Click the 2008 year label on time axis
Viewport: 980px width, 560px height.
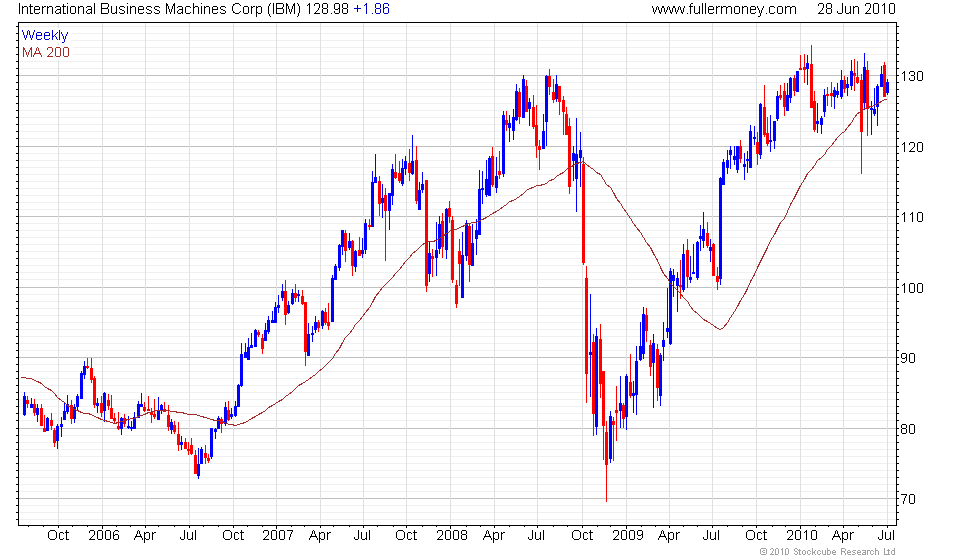(452, 536)
